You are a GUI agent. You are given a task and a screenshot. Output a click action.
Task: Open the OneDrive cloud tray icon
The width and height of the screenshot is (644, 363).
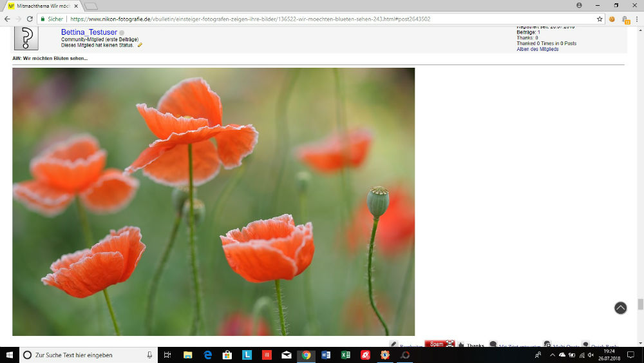tap(562, 355)
